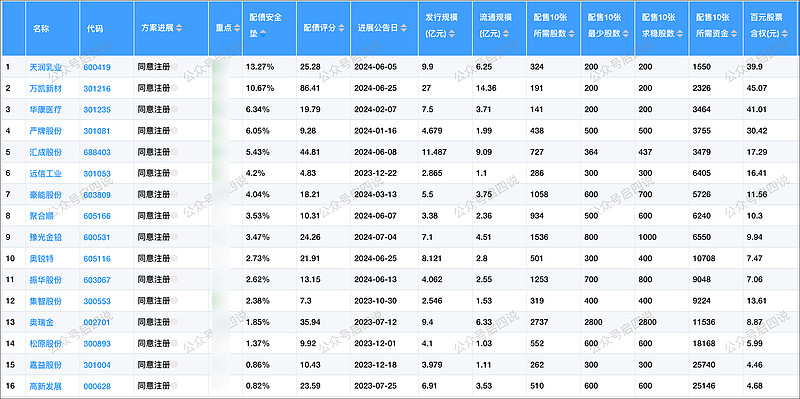Open the 华康医疗 stock link

click(x=46, y=110)
